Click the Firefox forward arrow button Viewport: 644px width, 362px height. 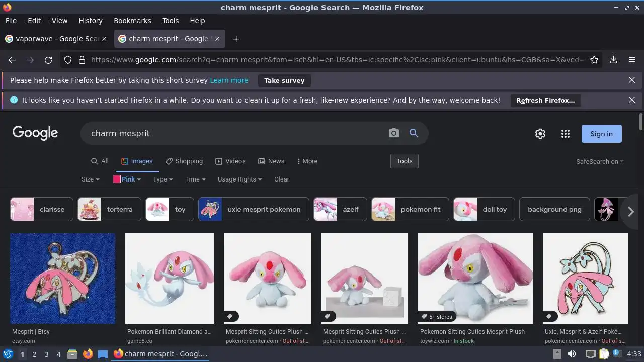[x=30, y=60]
